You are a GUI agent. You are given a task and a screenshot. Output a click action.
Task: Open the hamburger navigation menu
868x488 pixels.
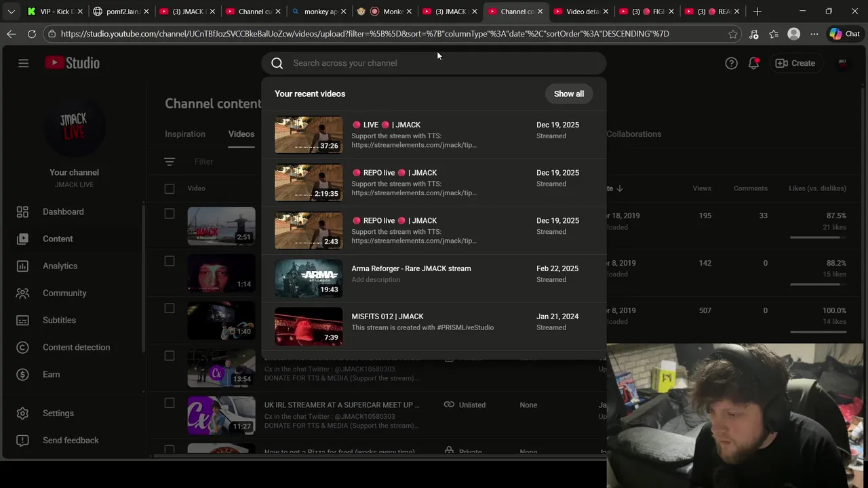(x=23, y=63)
